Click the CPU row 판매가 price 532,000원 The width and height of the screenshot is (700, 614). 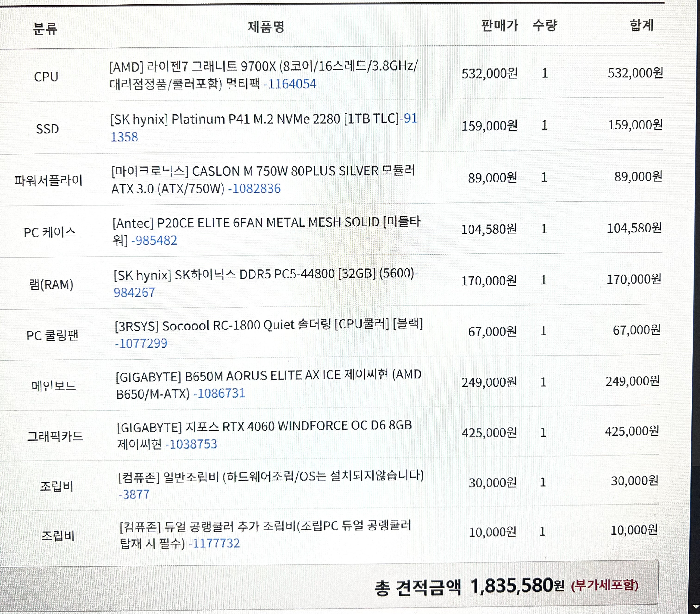click(490, 73)
